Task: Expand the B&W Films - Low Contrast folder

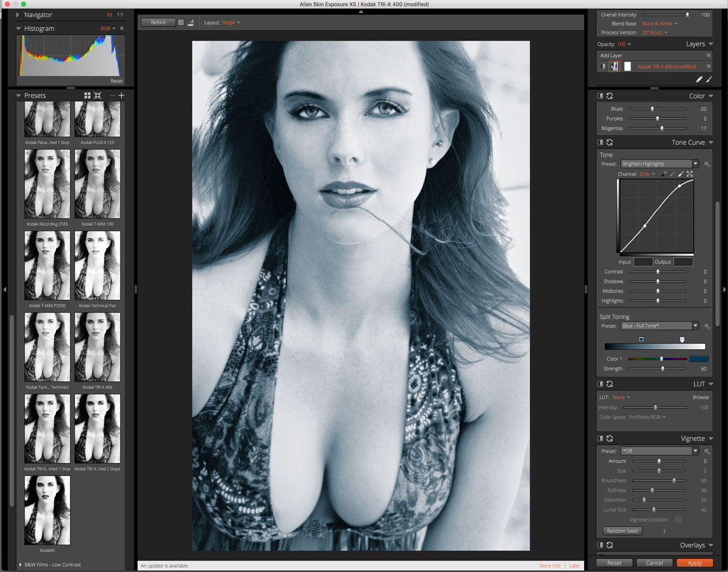Action: (20, 564)
